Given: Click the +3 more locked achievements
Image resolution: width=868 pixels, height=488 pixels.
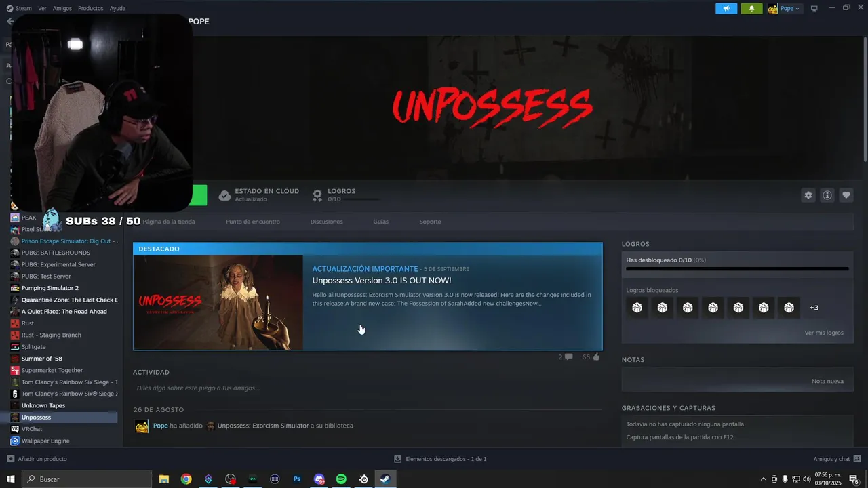Looking at the screenshot, I should point(814,308).
